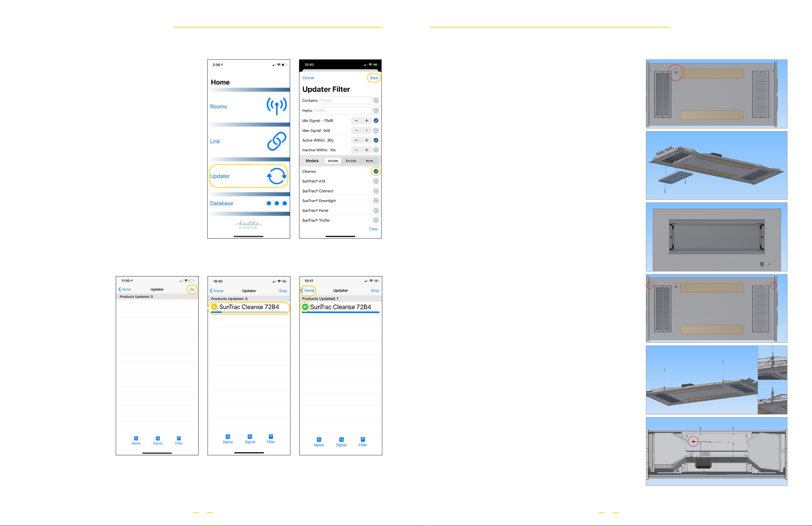Click the Contains Name input field

[345, 101]
